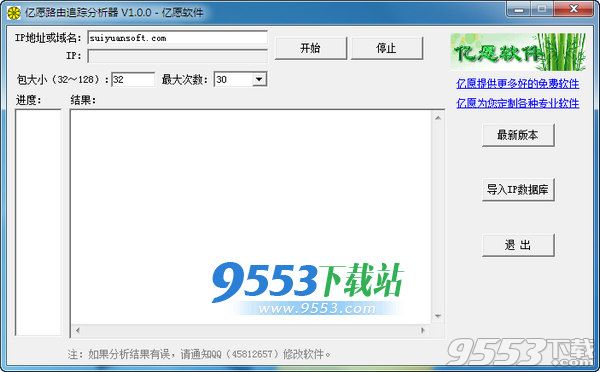The image size is (600, 372).
Task: Click the read-only IP field
Action: pyautogui.click(x=177, y=56)
